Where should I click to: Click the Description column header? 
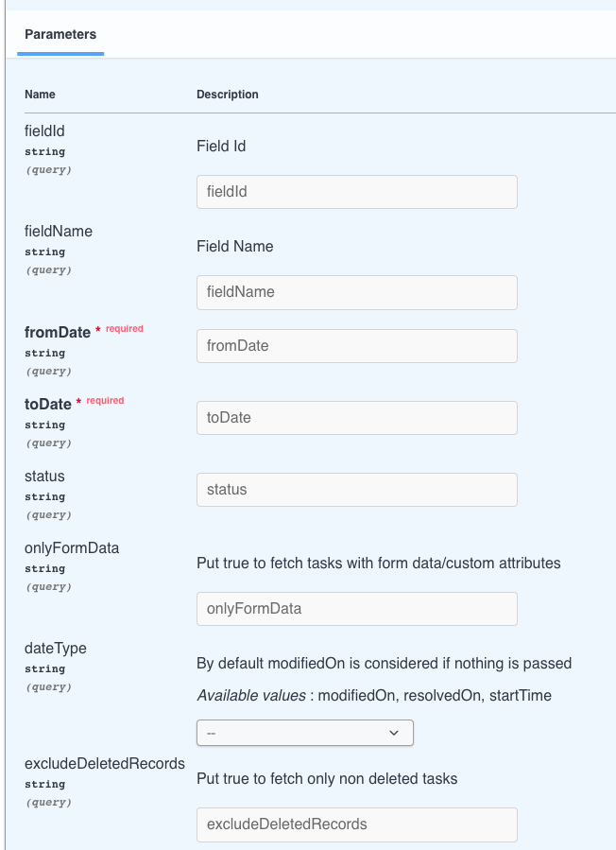click(227, 95)
